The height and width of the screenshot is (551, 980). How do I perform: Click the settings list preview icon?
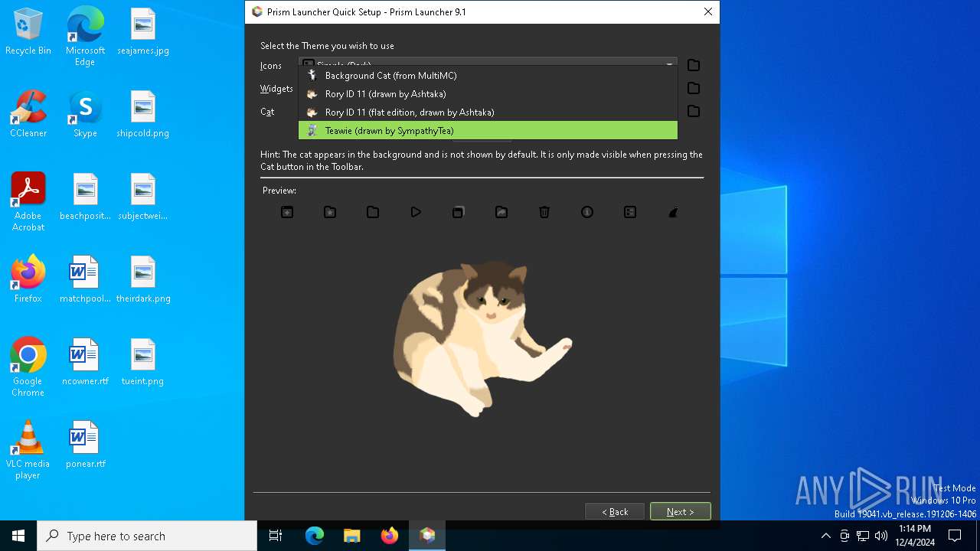630,212
